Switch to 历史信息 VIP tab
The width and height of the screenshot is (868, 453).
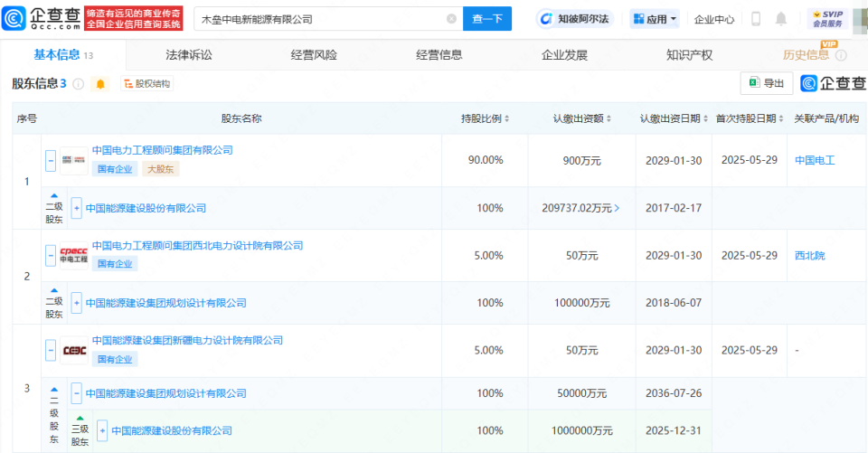tap(806, 55)
